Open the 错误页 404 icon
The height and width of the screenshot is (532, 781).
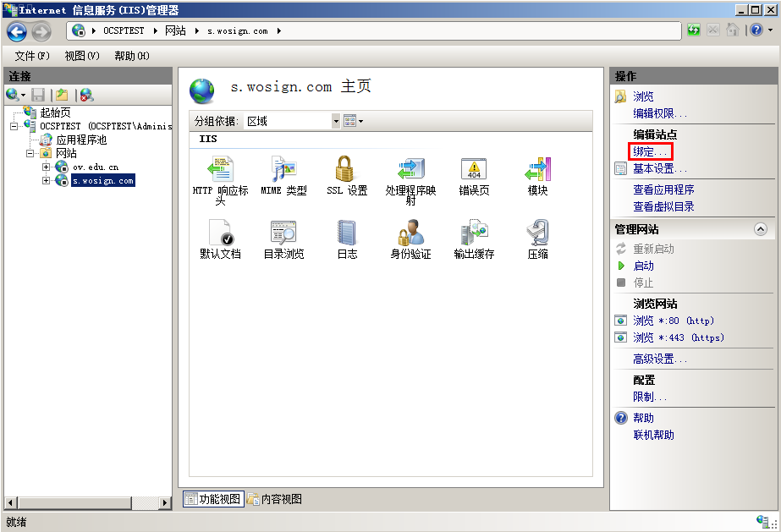click(474, 170)
